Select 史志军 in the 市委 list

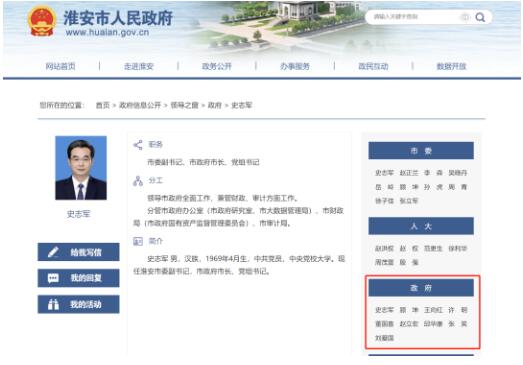point(385,173)
